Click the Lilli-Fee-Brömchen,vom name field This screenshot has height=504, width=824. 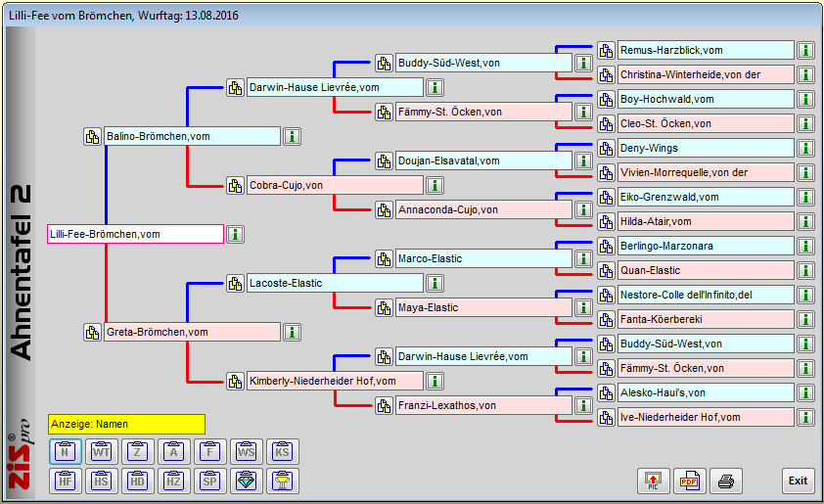[x=135, y=234]
